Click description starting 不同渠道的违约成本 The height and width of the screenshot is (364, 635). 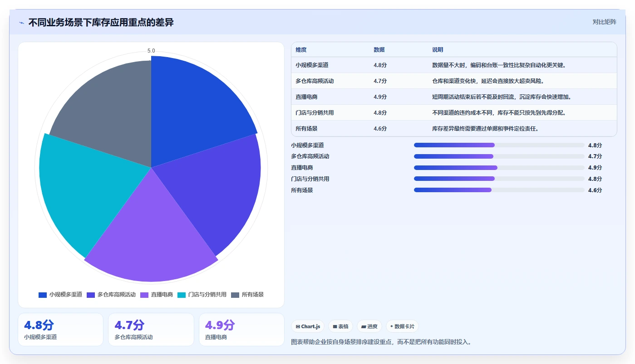(x=498, y=113)
